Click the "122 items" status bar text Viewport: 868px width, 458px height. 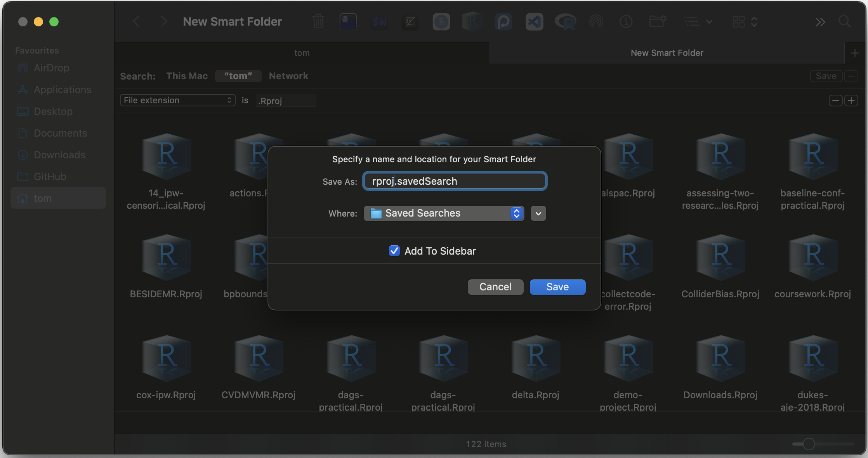486,444
